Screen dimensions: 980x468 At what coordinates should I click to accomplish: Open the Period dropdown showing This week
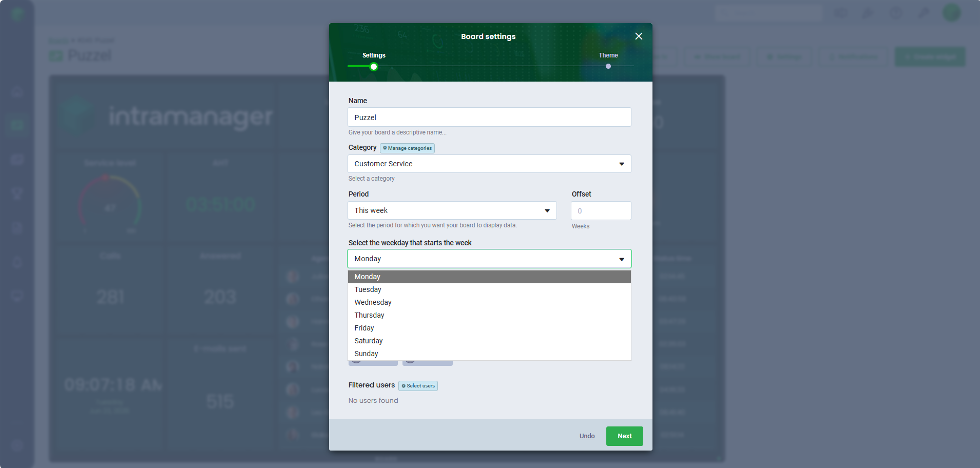[452, 210]
